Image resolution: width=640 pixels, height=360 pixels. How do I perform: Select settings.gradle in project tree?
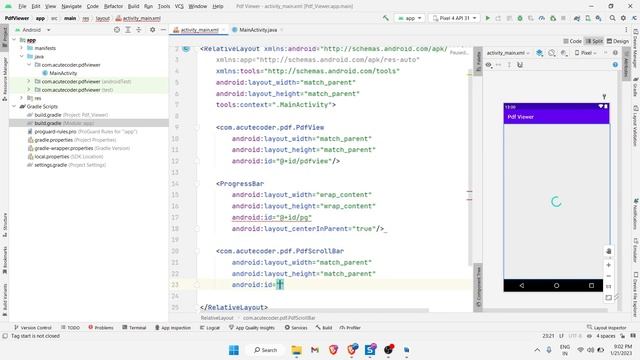pyautogui.click(x=66, y=165)
